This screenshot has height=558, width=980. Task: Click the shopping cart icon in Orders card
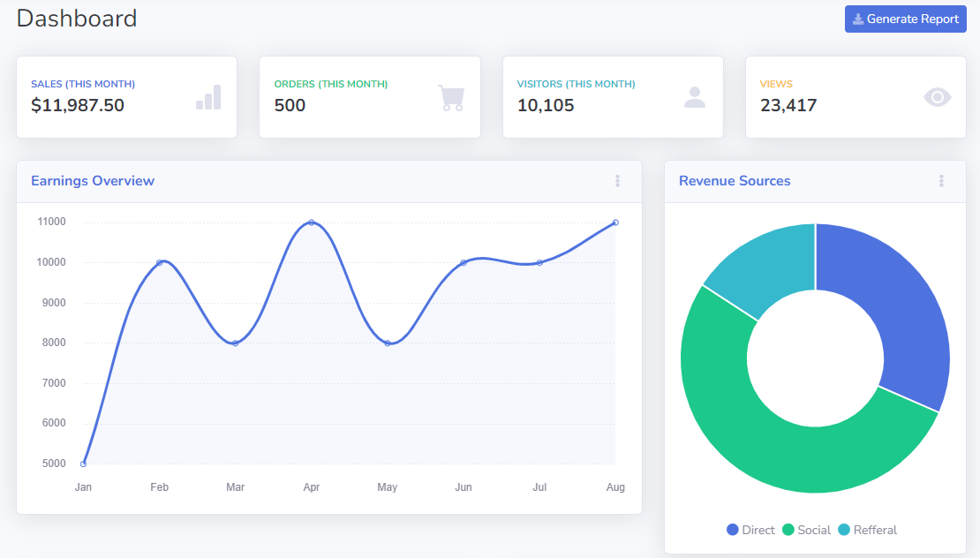451,97
